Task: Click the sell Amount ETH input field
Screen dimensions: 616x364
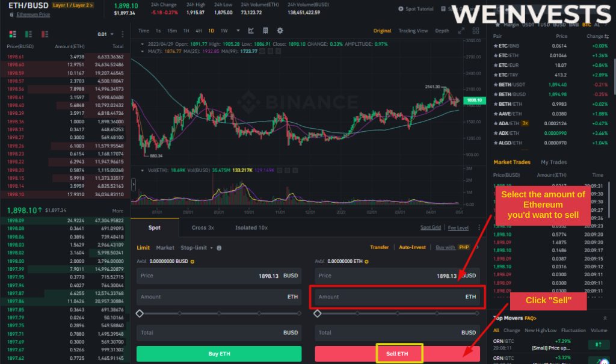Action: (397, 297)
